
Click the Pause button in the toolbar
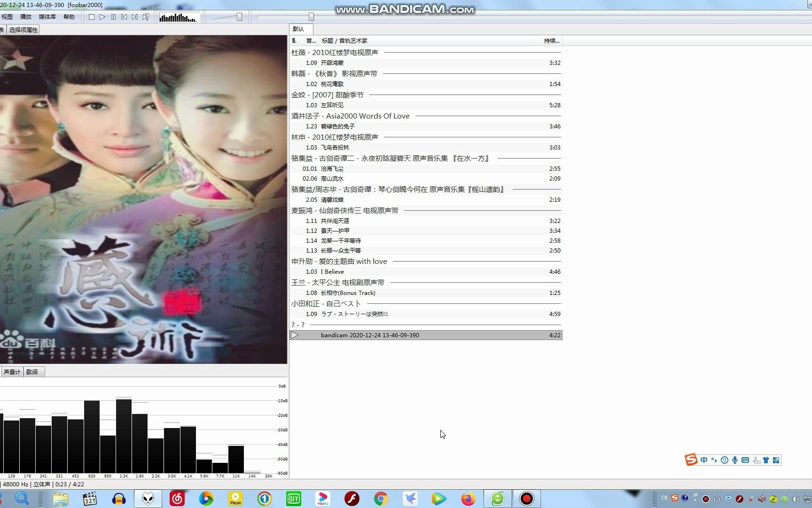click(x=113, y=17)
